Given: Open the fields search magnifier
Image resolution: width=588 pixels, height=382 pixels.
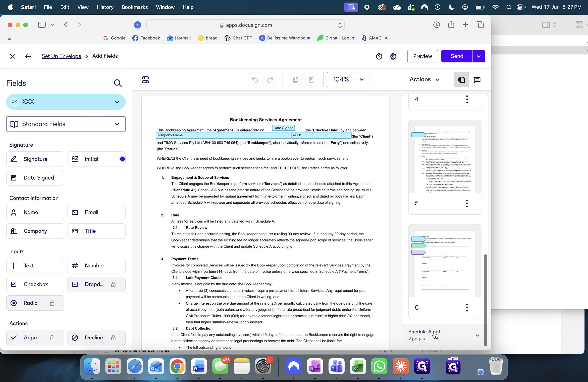Looking at the screenshot, I should point(118,83).
